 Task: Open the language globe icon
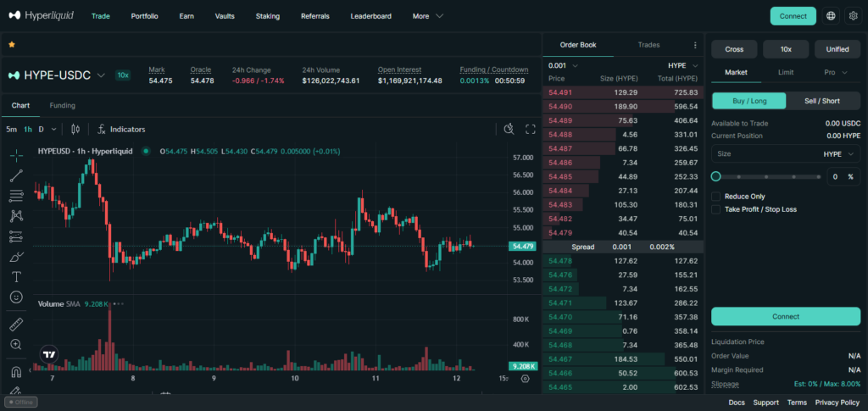tap(831, 16)
